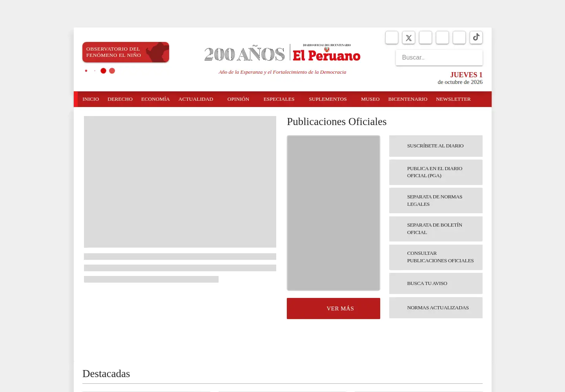Open the Normas Actualizadas link

(x=436, y=308)
